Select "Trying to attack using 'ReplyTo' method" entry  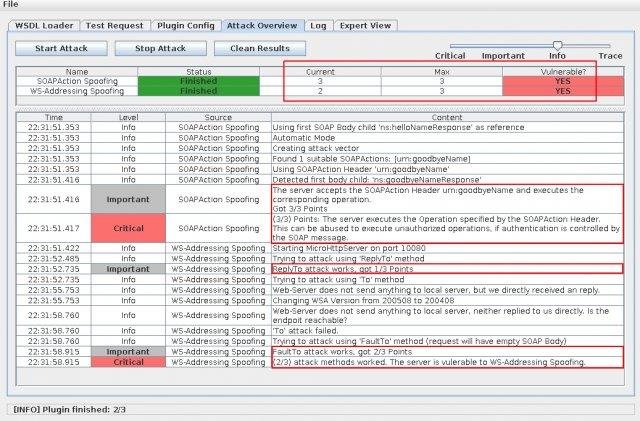[x=447, y=259]
